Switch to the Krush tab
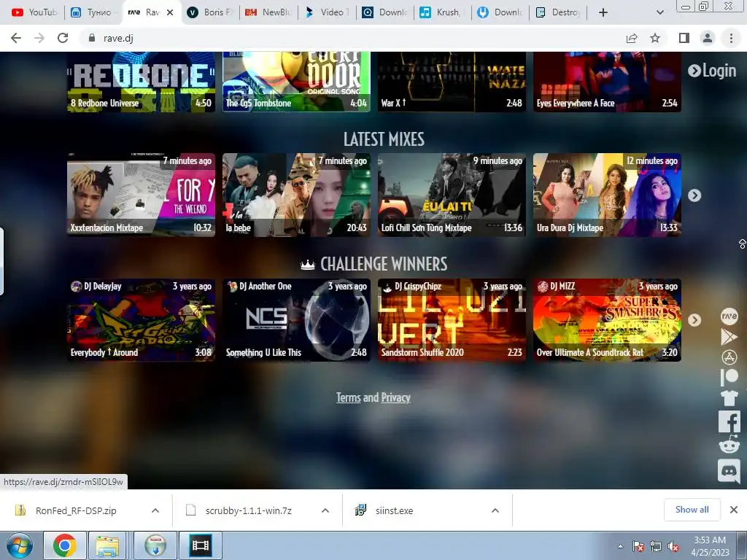Image resolution: width=747 pixels, height=560 pixels. (441, 12)
